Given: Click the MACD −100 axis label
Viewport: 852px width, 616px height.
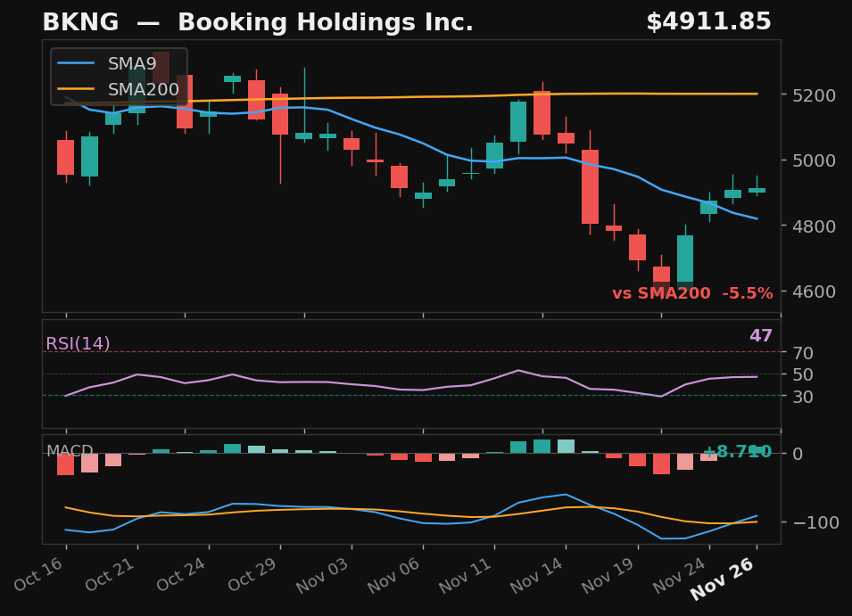Looking at the screenshot, I should [x=816, y=522].
